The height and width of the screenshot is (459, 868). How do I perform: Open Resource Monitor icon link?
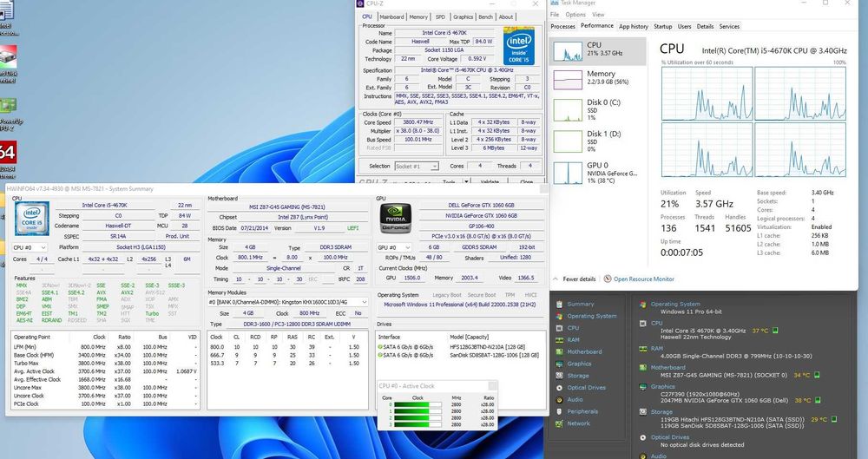coord(608,279)
